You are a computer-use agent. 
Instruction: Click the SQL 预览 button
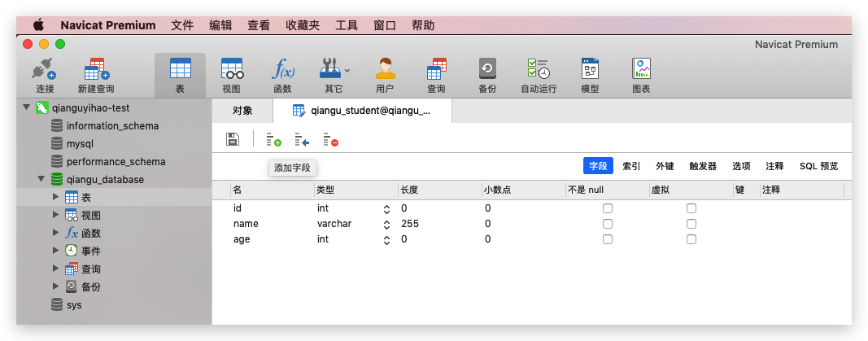818,166
